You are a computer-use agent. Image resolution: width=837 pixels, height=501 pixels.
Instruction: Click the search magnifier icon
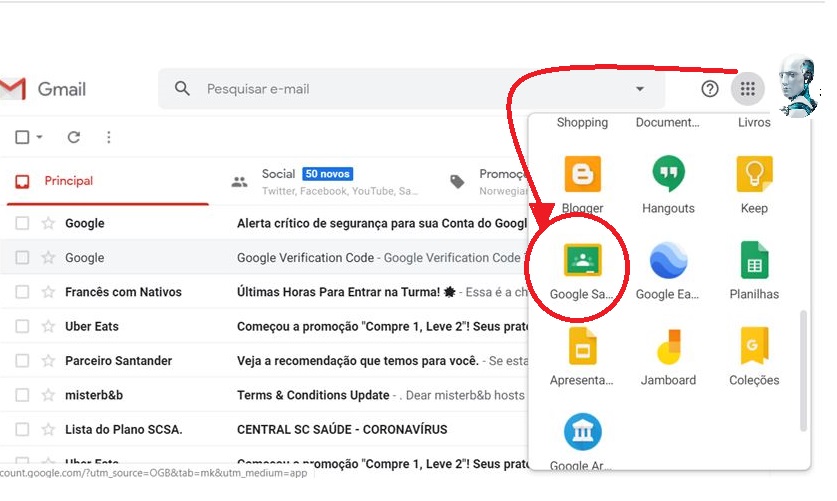(182, 89)
